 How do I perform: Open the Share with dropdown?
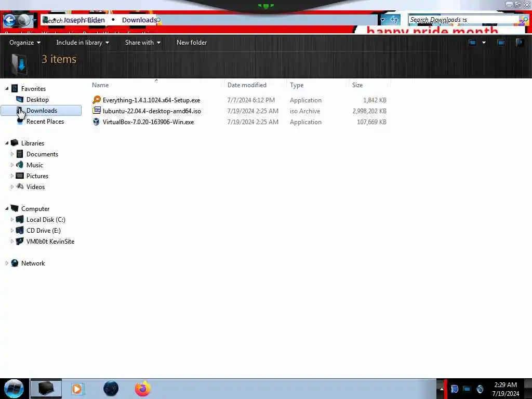click(x=142, y=43)
